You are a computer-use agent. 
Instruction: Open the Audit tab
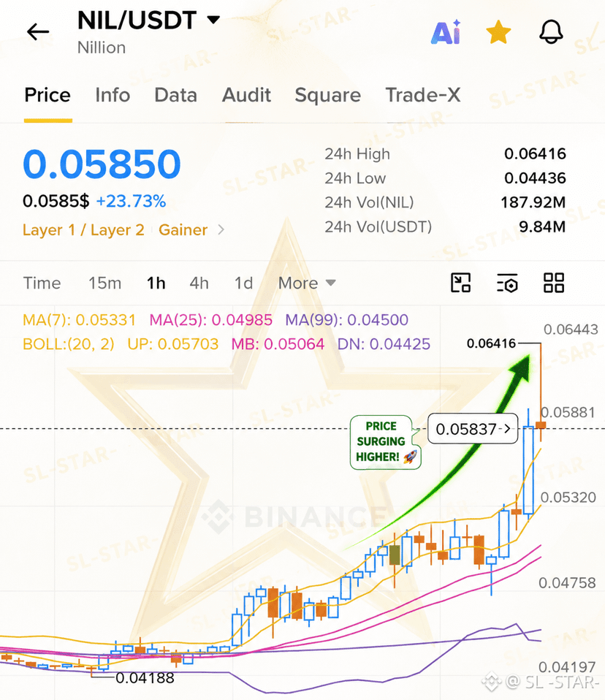[246, 95]
